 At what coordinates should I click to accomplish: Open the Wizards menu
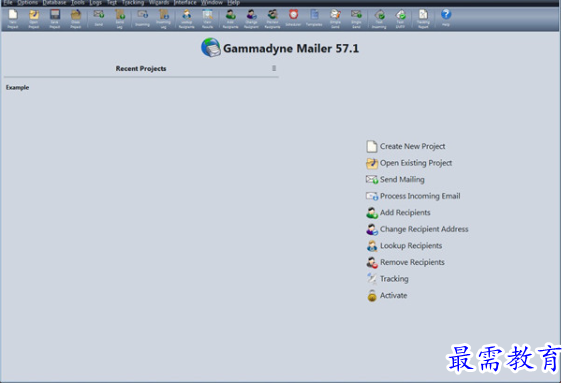point(159,3)
